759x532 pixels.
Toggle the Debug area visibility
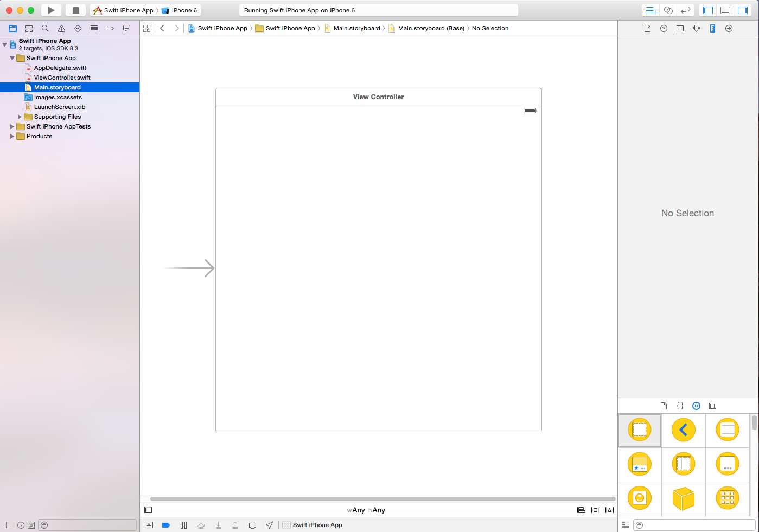[x=725, y=10]
